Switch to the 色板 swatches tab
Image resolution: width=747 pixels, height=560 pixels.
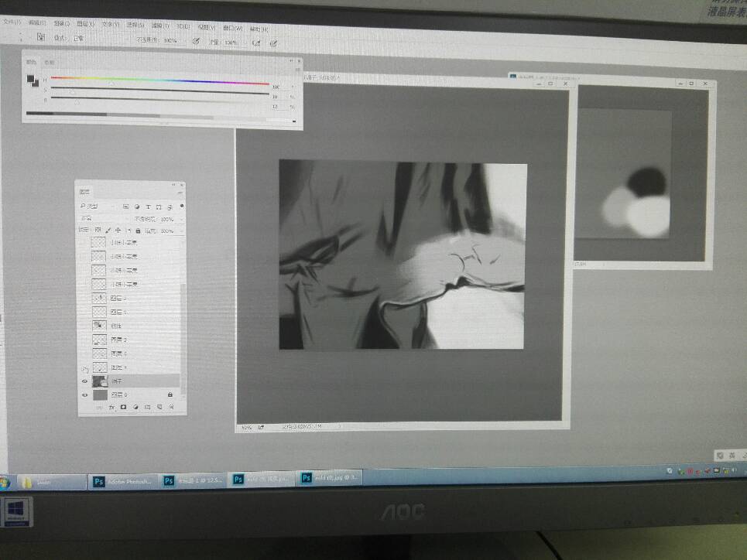(x=50, y=63)
